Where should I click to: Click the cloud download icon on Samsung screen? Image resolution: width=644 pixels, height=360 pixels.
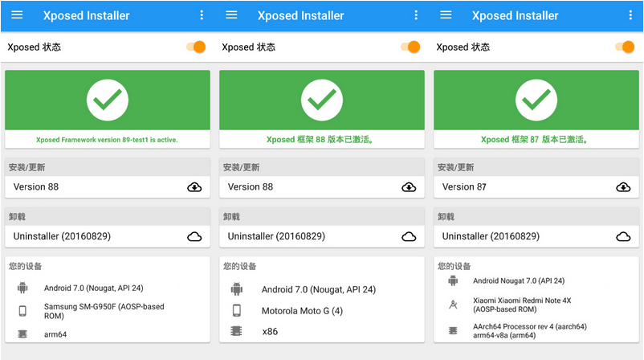194,187
